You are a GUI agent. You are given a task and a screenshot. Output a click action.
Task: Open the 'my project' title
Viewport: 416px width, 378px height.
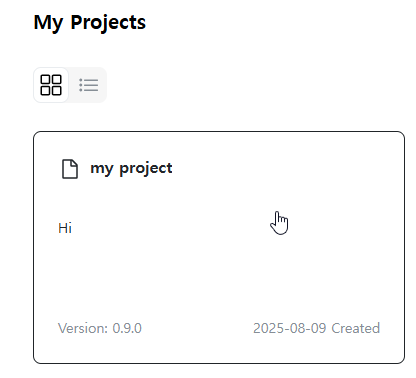pyautogui.click(x=131, y=168)
